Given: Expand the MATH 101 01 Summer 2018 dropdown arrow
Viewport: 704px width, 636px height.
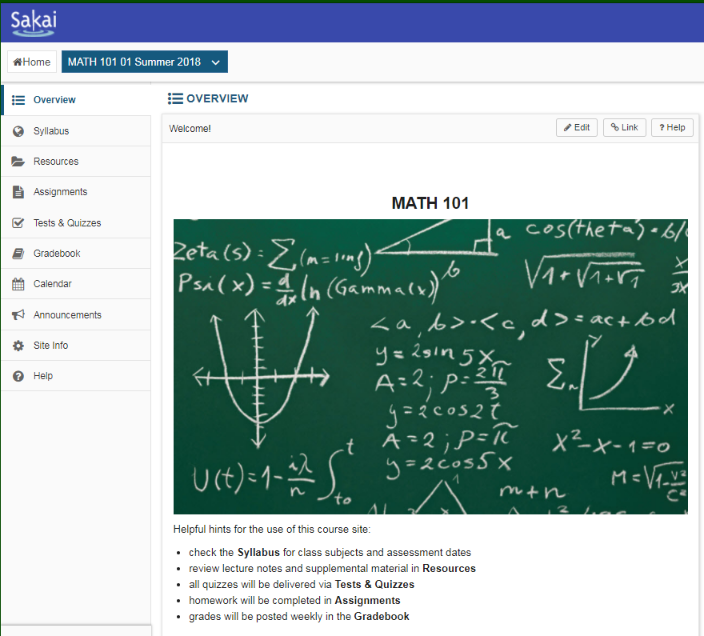Looking at the screenshot, I should tap(216, 62).
